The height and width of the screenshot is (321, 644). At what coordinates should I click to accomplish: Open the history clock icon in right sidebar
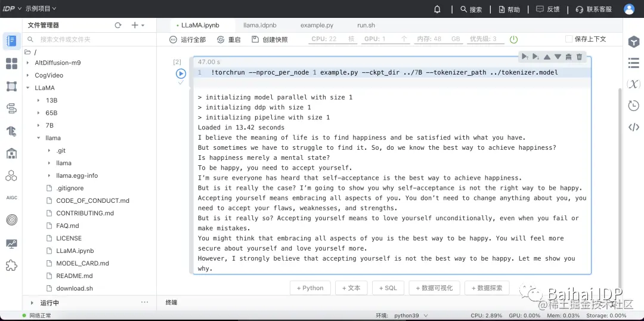pyautogui.click(x=634, y=106)
